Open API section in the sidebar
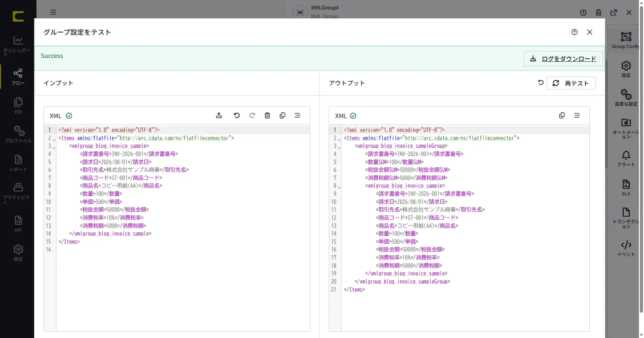644x338 pixels. coord(18,223)
